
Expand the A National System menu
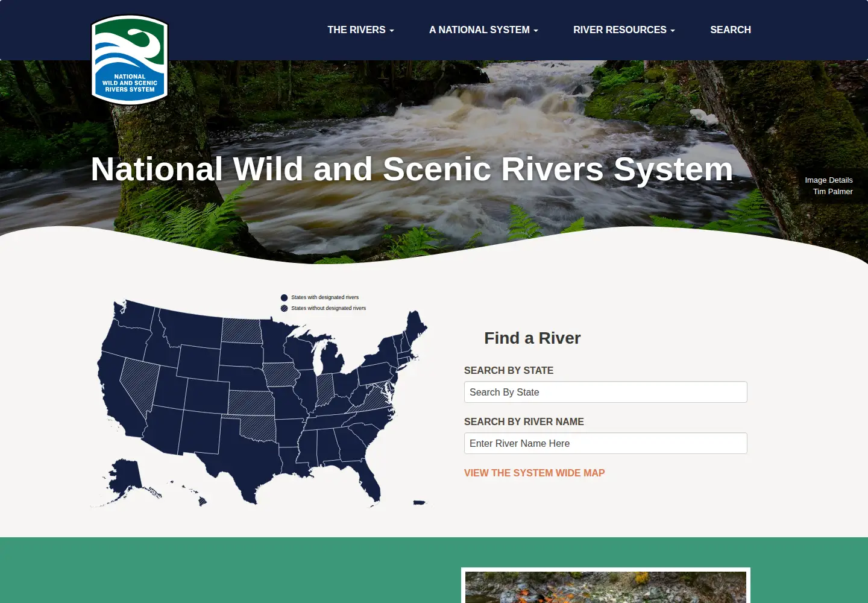pos(483,30)
